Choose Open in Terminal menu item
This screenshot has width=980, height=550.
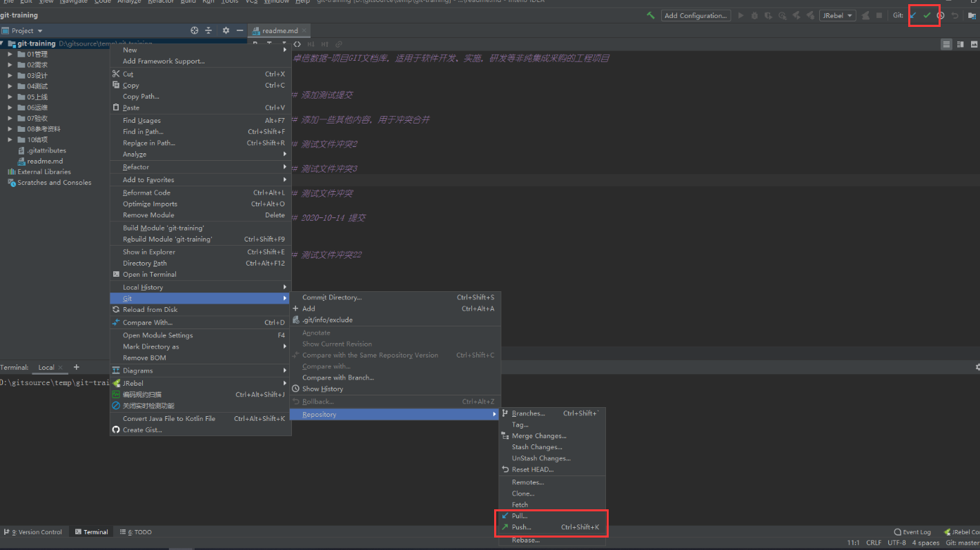201,274
